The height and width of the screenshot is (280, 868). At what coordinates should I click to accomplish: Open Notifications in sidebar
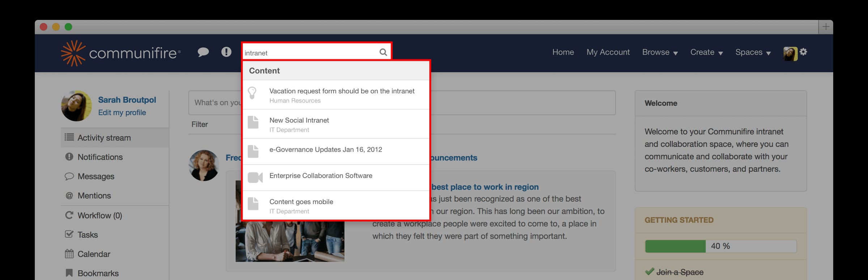tap(115, 157)
